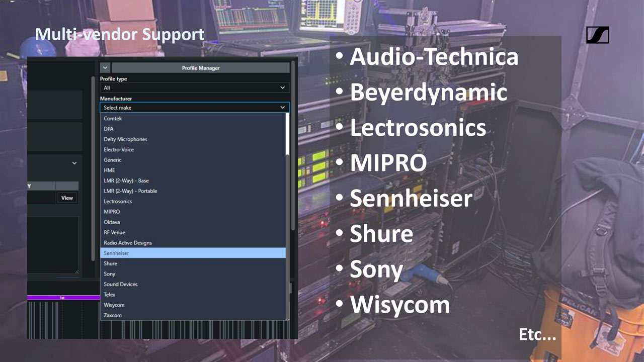The image size is (644, 362).
Task: Choose Sony in the dropdown list
Action: pos(193,274)
